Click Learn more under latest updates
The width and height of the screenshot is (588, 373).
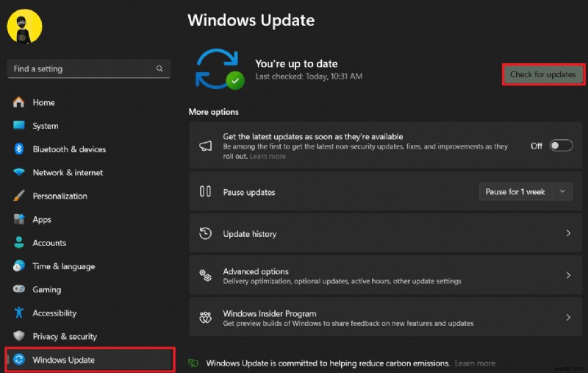[268, 157]
